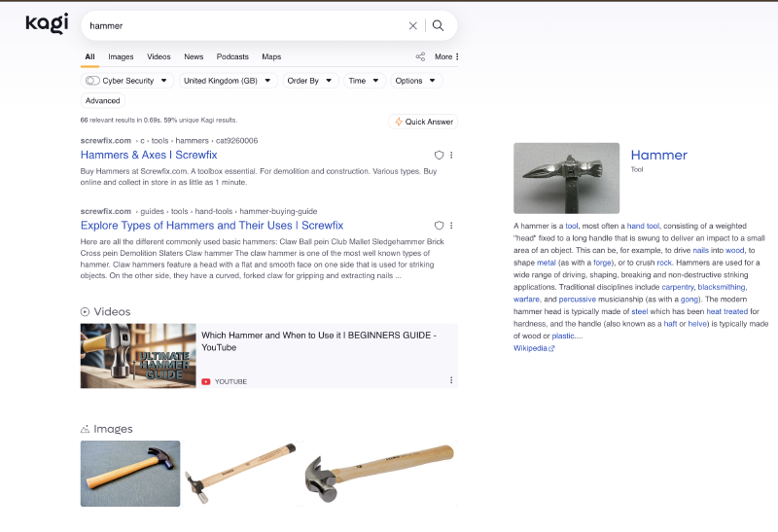The height and width of the screenshot is (532, 778).
Task: Switch to the Images tab
Action: click(121, 56)
